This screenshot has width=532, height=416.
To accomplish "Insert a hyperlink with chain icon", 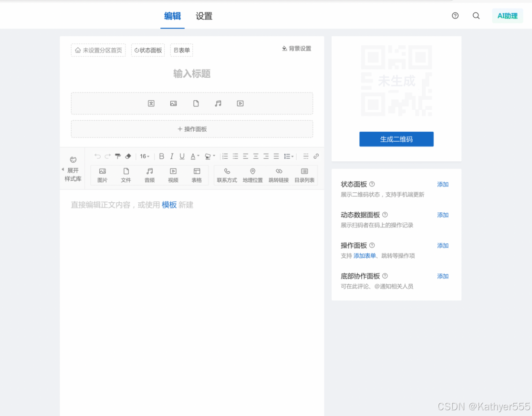I will (316, 156).
